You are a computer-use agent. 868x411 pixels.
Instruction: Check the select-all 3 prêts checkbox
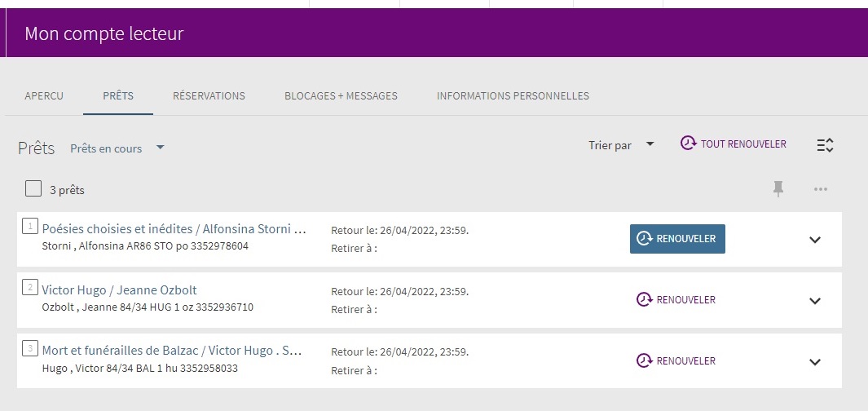33,188
